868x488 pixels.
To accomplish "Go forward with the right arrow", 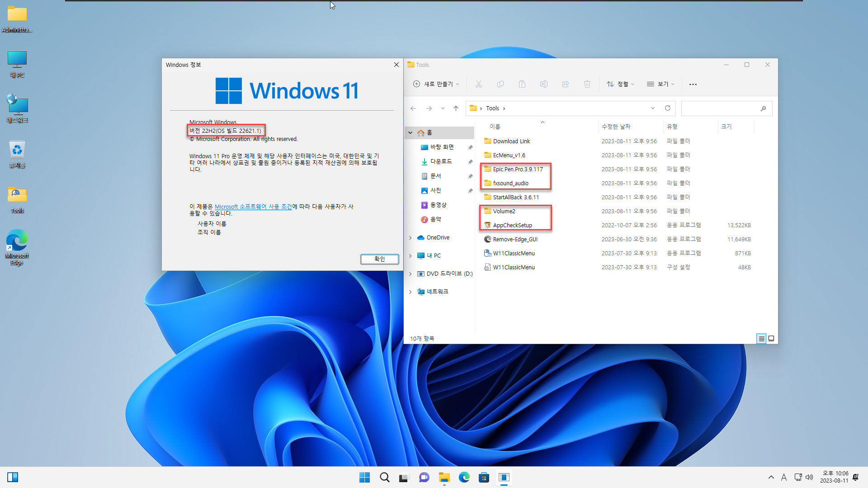I will coord(429,108).
